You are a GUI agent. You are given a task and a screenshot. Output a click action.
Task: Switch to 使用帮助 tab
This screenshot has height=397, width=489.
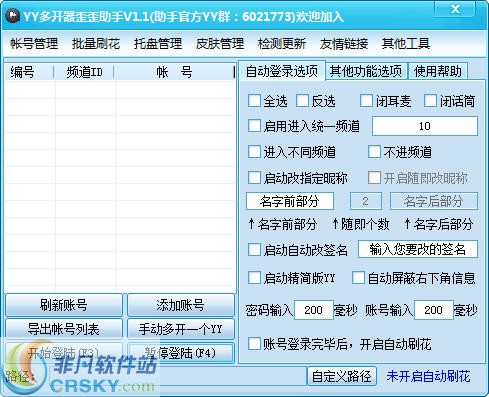coord(438,71)
